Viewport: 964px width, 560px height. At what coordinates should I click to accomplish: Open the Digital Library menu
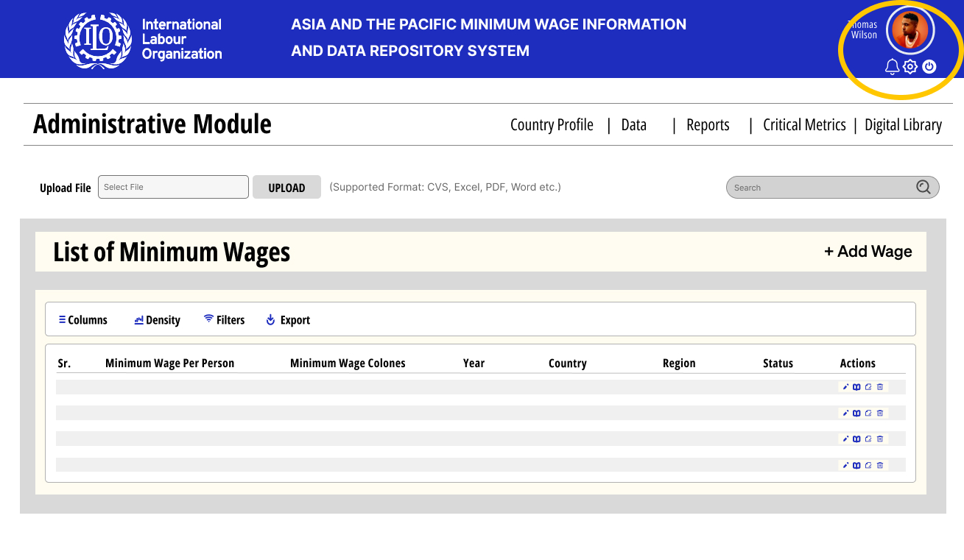point(903,125)
